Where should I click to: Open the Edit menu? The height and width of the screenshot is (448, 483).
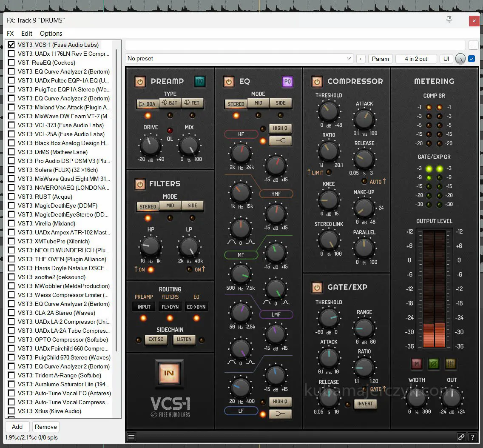[x=27, y=34]
